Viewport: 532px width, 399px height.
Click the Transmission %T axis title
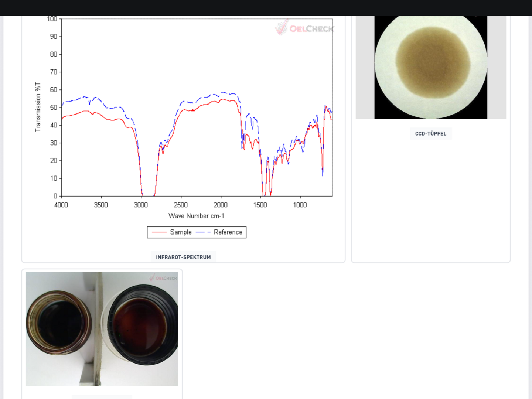pos(38,107)
